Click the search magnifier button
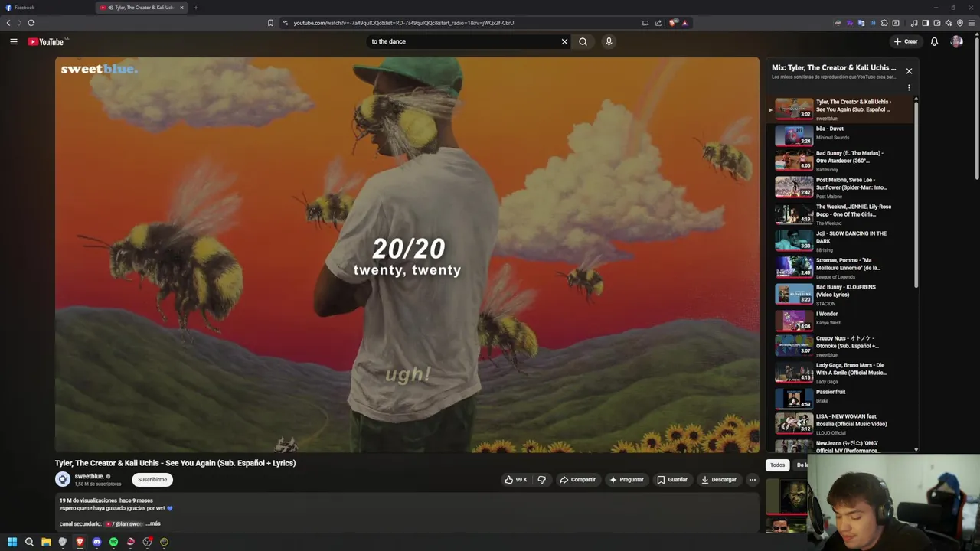 583,41
